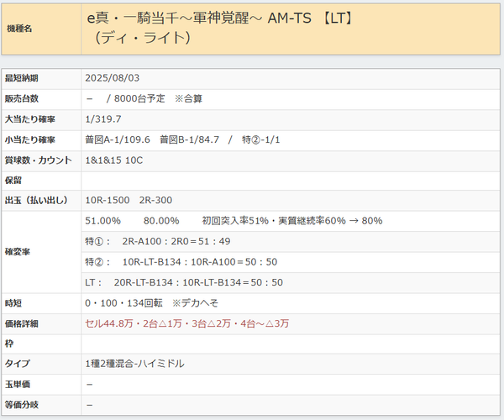Image resolution: width=504 pixels, height=420 pixels.
Task: Click the '時短' row label
Action: tap(13, 303)
